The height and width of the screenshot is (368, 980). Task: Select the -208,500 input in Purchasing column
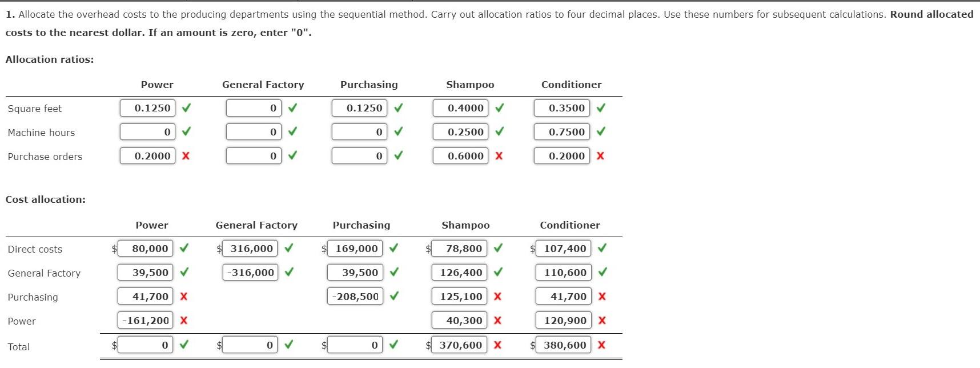tap(354, 296)
